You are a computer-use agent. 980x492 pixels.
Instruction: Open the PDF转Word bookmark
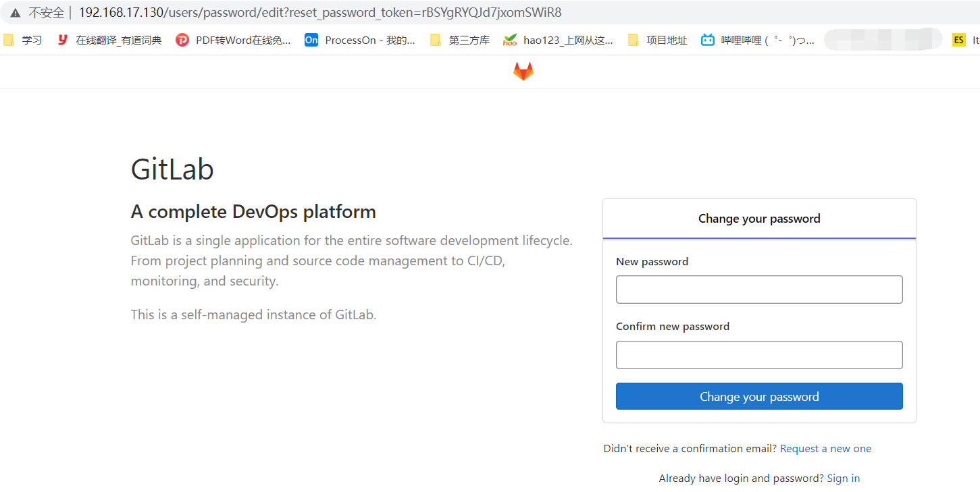pyautogui.click(x=233, y=40)
